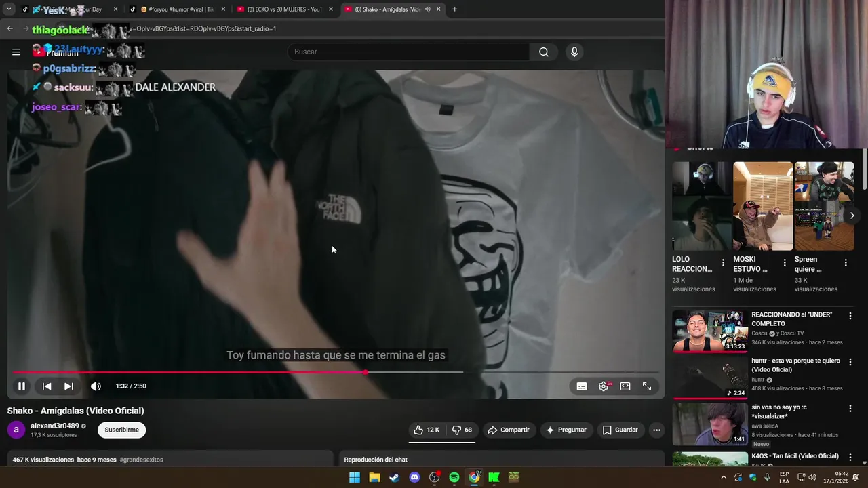This screenshot has height=488, width=868.
Task: Show hidden system tray icons
Action: pos(723,477)
